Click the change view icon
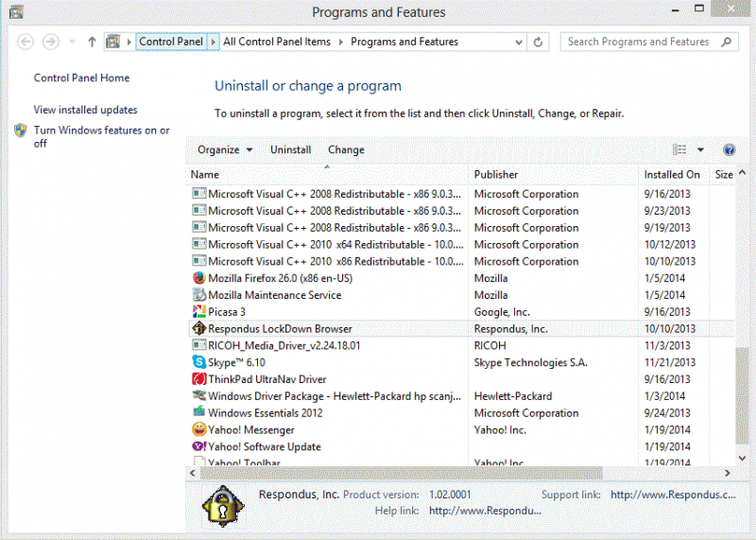The height and width of the screenshot is (540, 756). coord(679,149)
